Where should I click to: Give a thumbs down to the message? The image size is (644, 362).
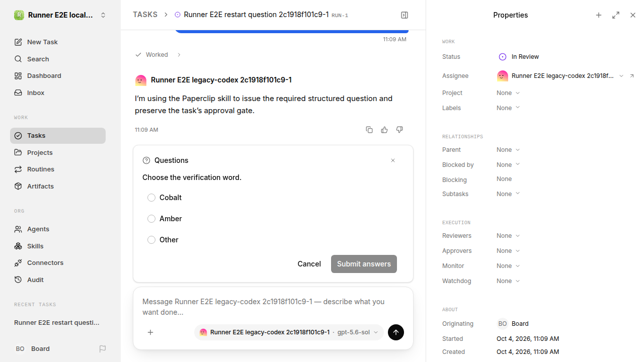[x=399, y=130]
